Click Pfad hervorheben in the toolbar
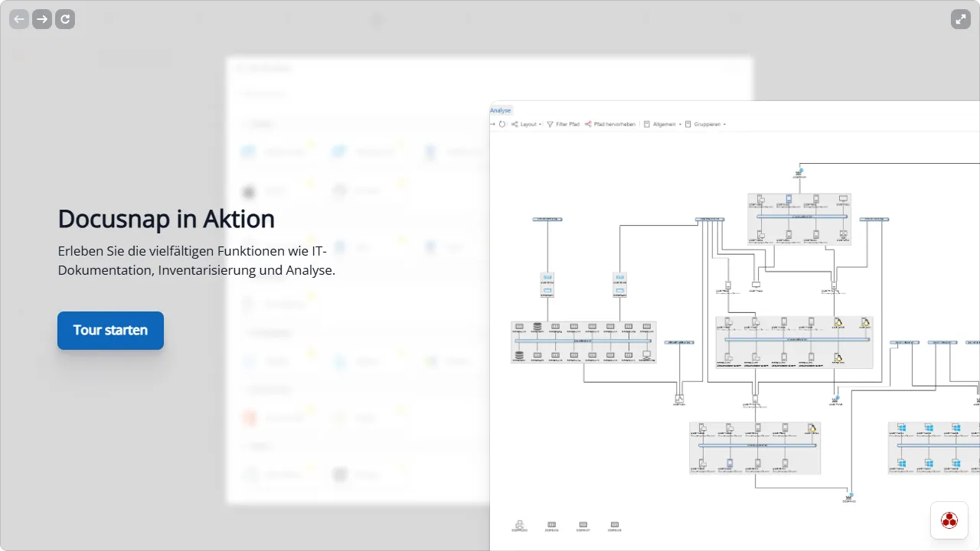980x551 pixels. pos(609,124)
